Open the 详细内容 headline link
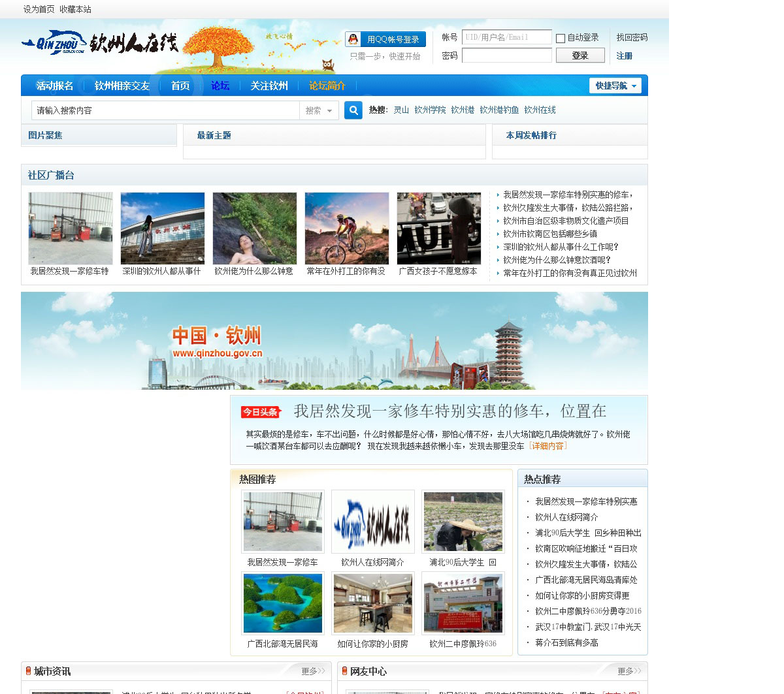Viewport: 784px width, 694px height. coord(548,446)
